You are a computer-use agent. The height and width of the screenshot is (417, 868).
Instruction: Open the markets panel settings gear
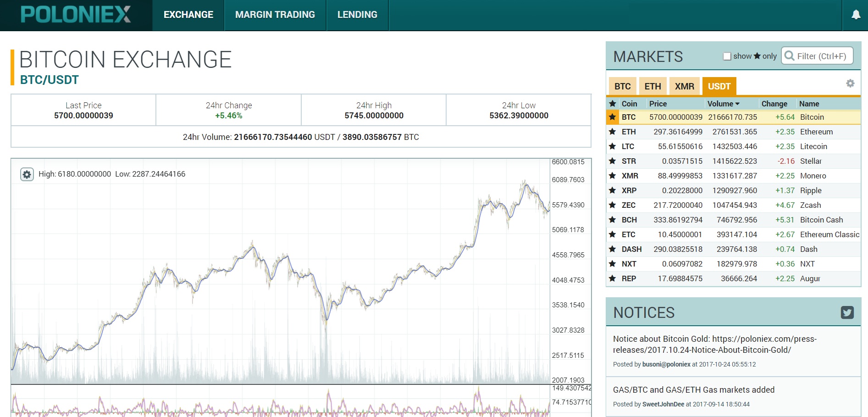click(x=850, y=83)
